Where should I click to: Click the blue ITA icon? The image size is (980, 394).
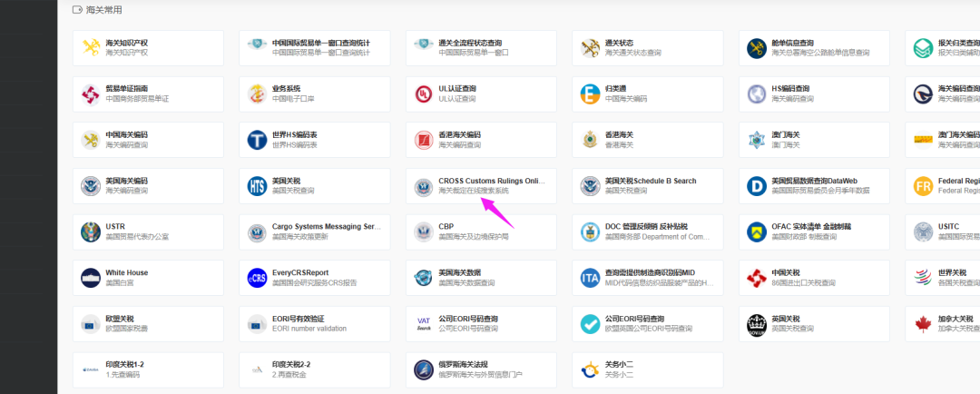590,279
